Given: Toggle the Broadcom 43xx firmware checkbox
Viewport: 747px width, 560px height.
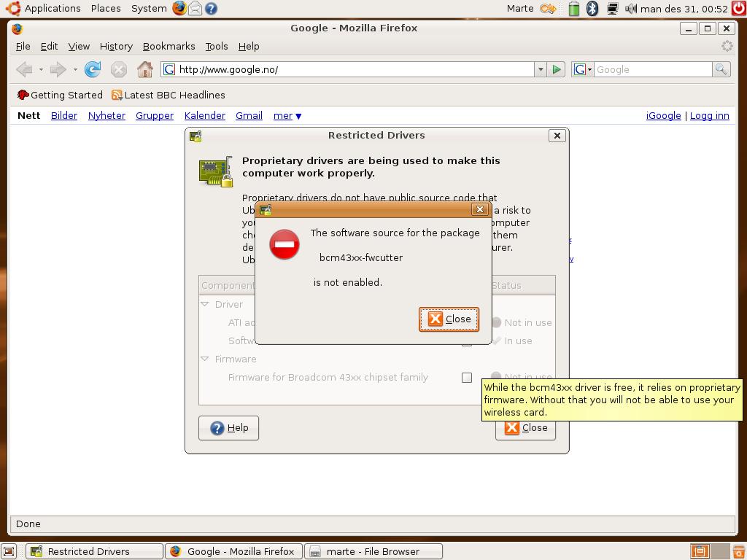Looking at the screenshot, I should pyautogui.click(x=467, y=378).
